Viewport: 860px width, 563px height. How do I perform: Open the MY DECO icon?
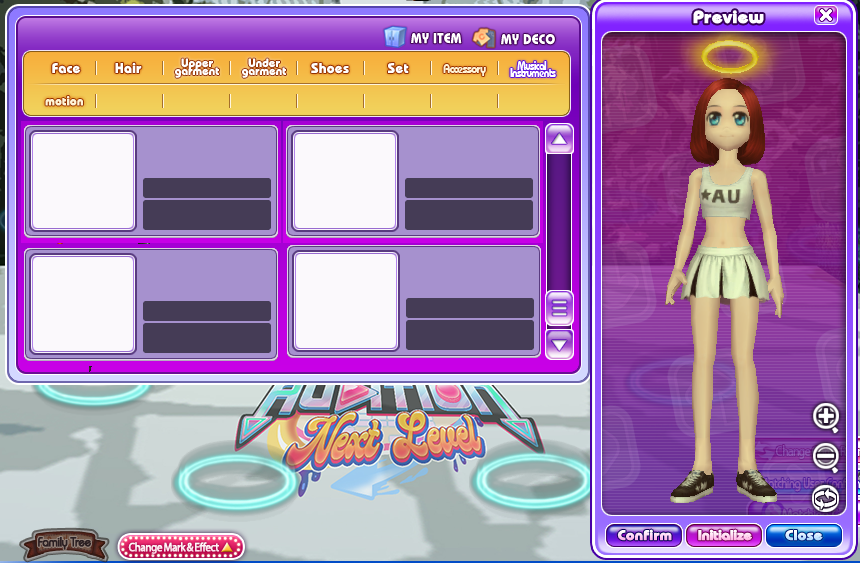tap(484, 38)
